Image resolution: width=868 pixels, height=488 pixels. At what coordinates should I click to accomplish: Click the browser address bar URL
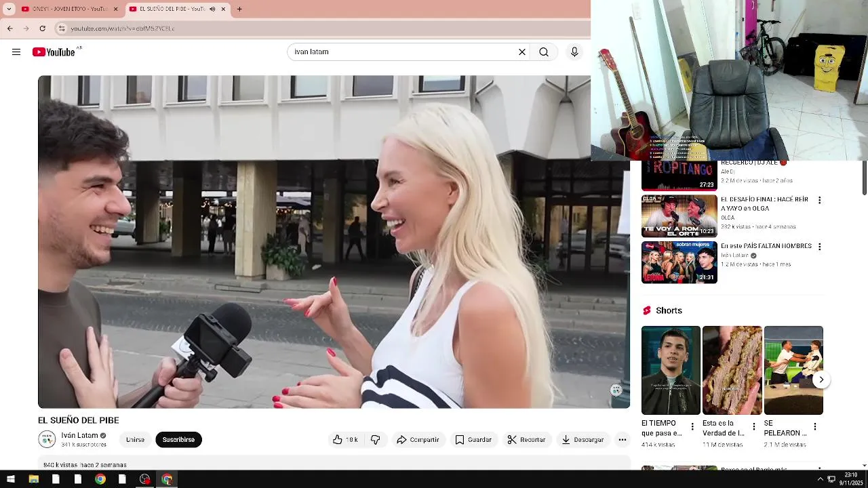coord(122,28)
